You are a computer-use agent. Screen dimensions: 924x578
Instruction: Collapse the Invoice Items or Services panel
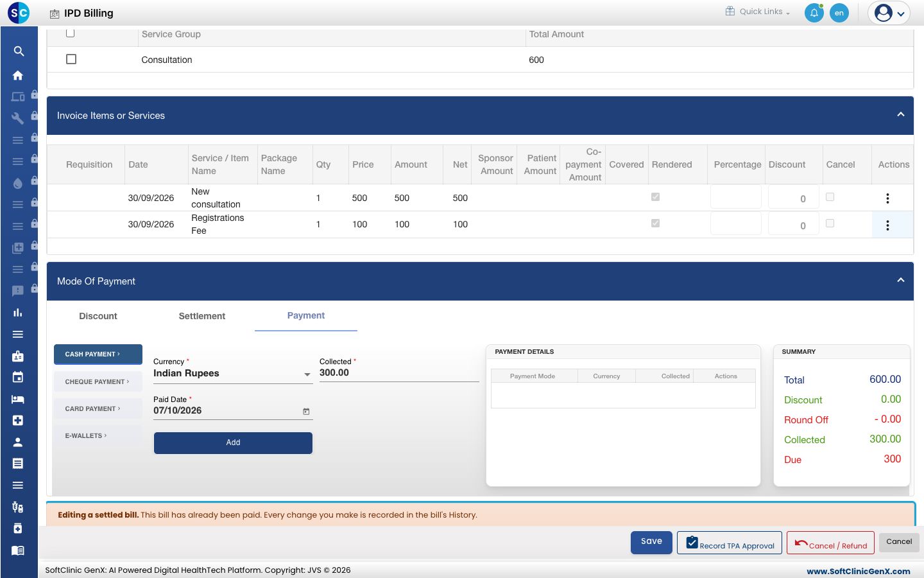tap(900, 115)
